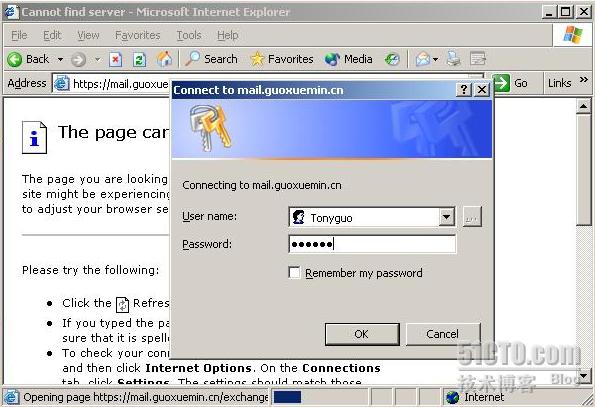Image resolution: width=595 pixels, height=407 pixels.
Task: Tick the Remember my password checkbox
Action: tap(294, 272)
